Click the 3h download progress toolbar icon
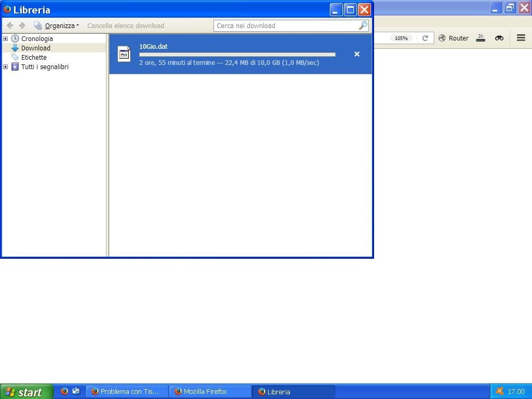Viewport: 532px width, 399px height. (481, 38)
